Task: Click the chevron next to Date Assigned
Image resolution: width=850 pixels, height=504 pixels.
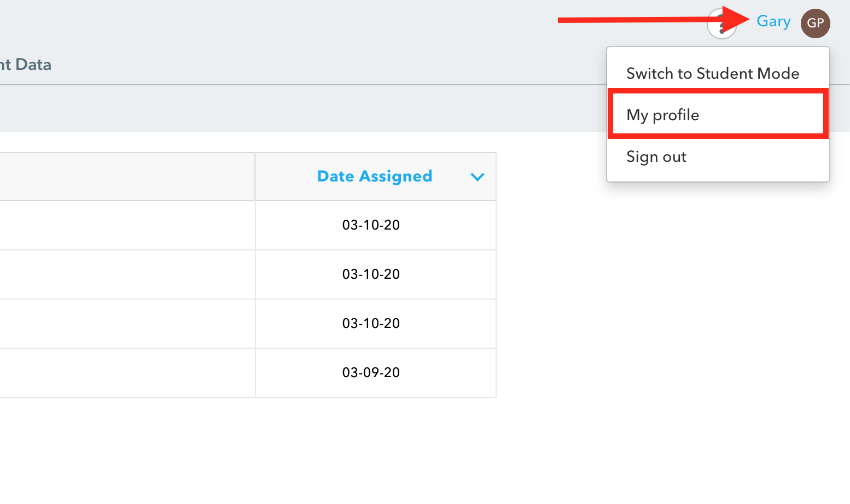Action: pyautogui.click(x=478, y=177)
